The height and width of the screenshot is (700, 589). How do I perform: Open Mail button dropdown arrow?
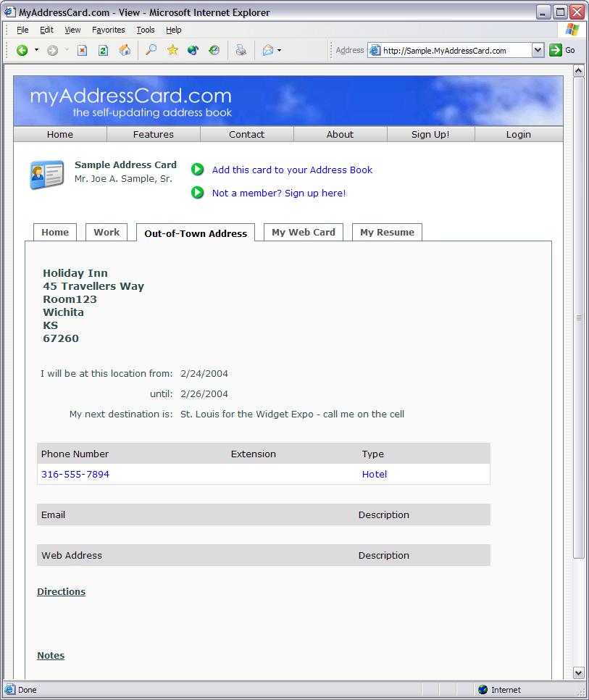pyautogui.click(x=280, y=51)
